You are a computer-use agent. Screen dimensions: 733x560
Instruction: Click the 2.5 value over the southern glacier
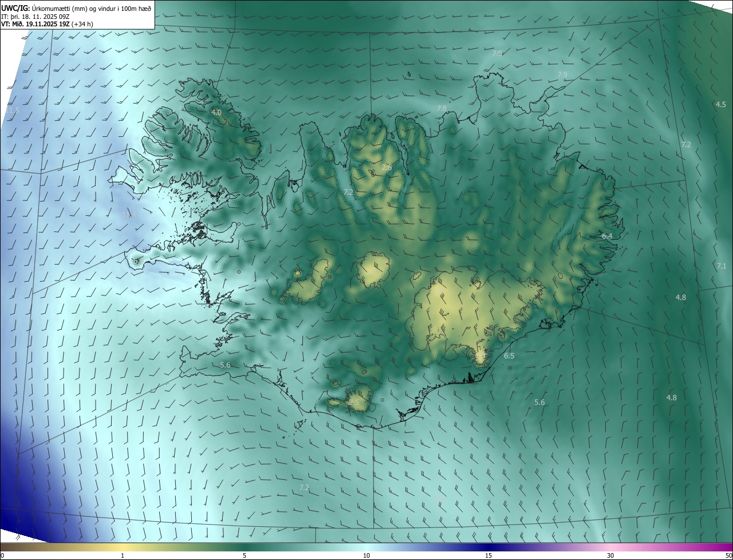click(354, 403)
